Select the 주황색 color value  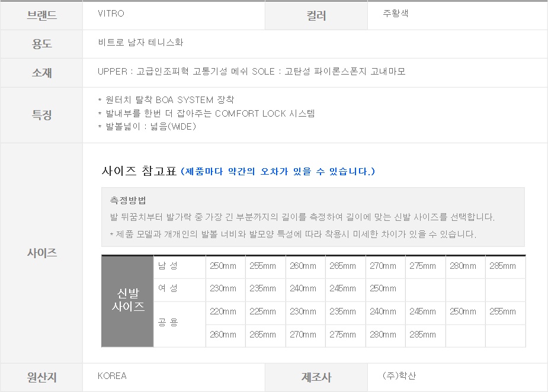click(396, 14)
